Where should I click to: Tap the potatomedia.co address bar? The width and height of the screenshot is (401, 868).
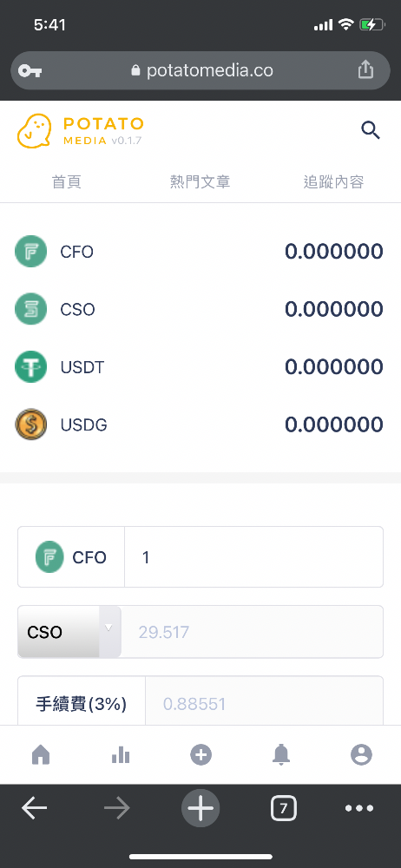click(x=200, y=70)
